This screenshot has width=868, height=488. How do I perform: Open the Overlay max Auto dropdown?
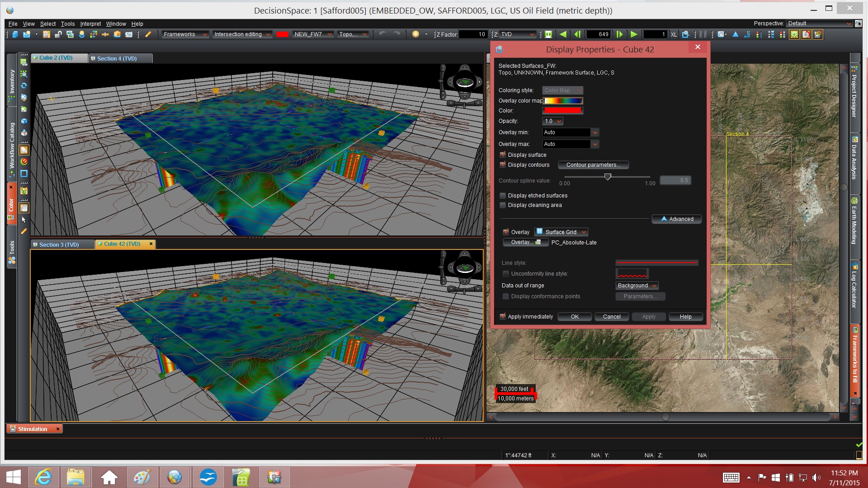pos(571,144)
